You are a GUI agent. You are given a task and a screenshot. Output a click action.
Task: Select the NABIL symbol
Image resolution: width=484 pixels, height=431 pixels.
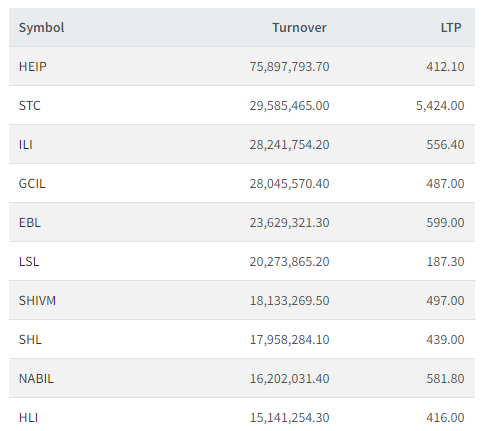pyautogui.click(x=36, y=379)
